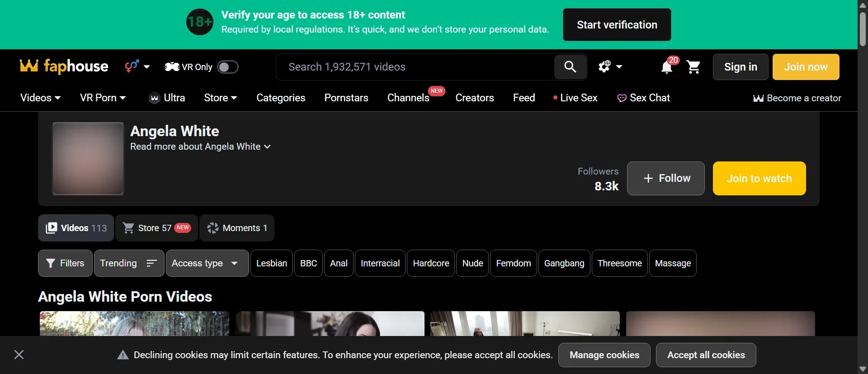This screenshot has height=374, width=868.
Task: Open the Channels page
Action: point(408,98)
